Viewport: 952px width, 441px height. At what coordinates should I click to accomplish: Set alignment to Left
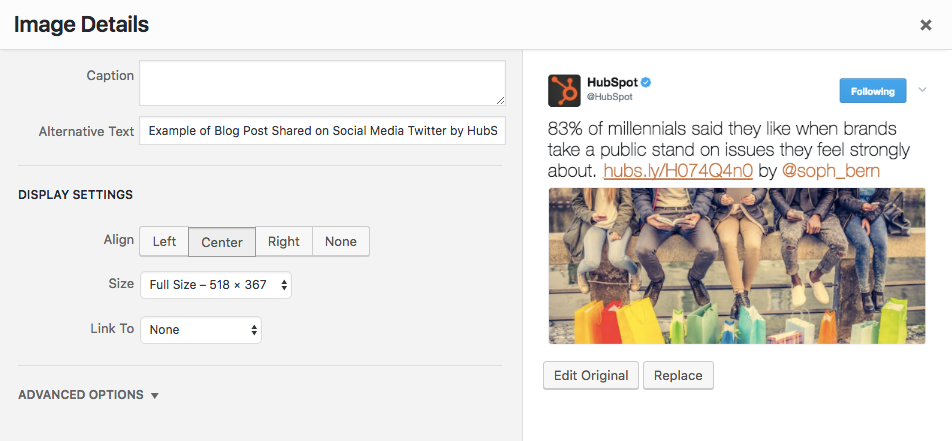(164, 241)
